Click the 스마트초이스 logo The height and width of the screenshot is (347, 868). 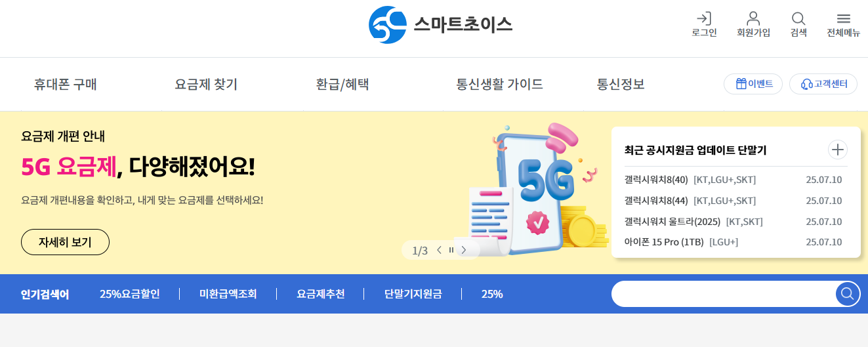tap(440, 25)
